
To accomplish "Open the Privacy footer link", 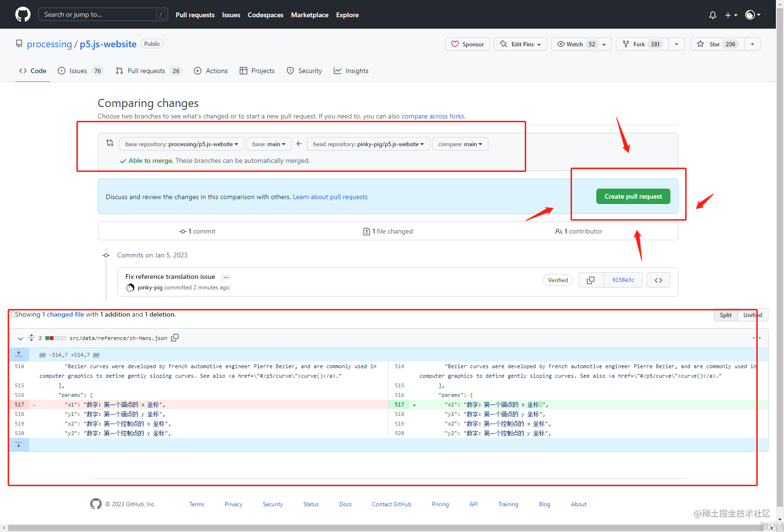I will click(233, 504).
